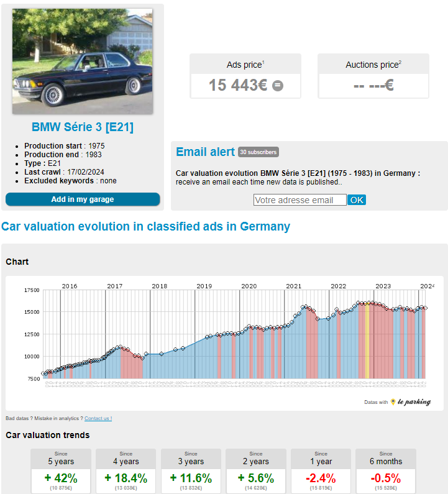Click the 2016 year label on chart
The width and height of the screenshot is (448, 494).
tap(70, 286)
